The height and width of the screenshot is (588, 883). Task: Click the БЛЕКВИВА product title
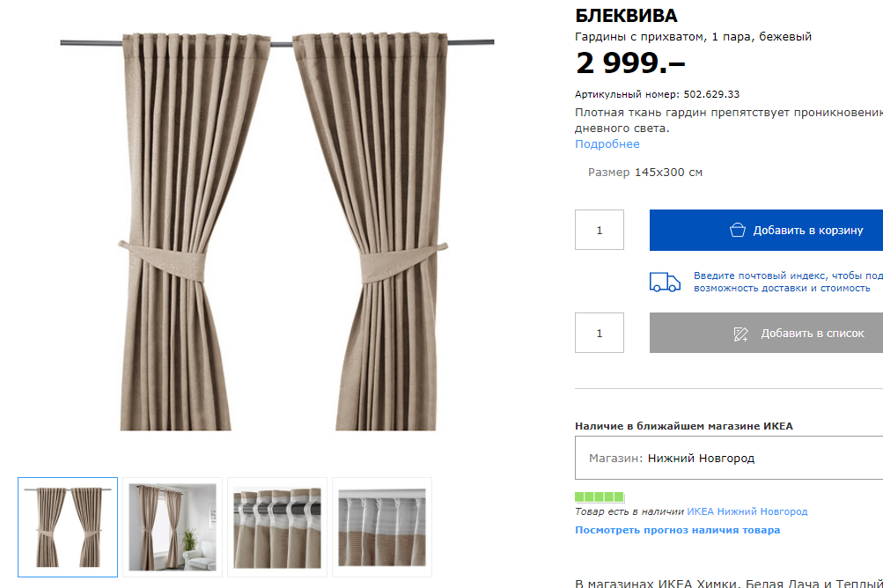(626, 16)
